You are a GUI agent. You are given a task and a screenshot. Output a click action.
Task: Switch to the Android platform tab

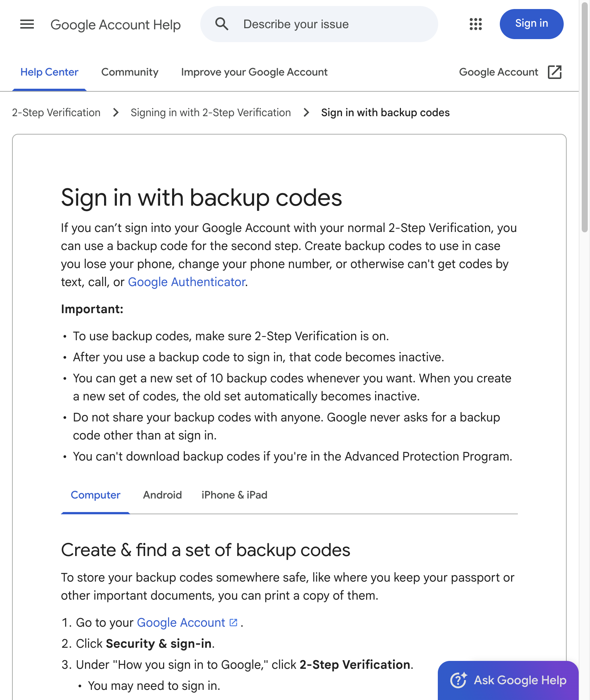[x=162, y=495]
